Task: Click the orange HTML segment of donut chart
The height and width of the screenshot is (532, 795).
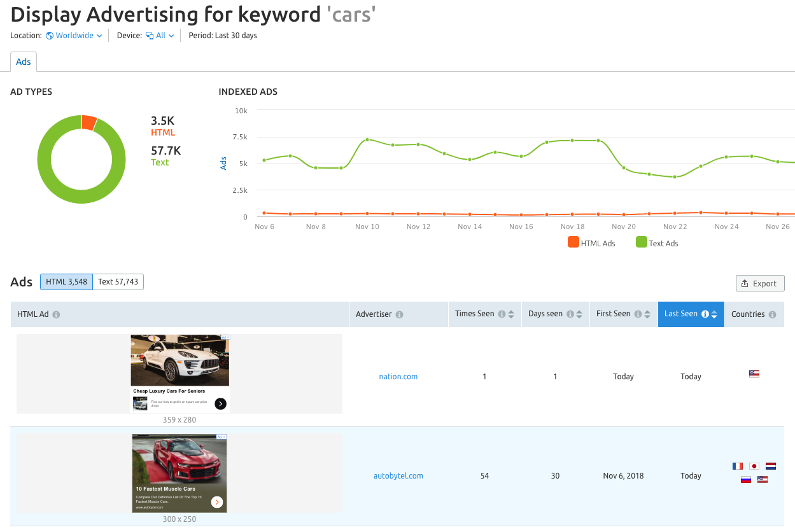Action: coord(88,122)
